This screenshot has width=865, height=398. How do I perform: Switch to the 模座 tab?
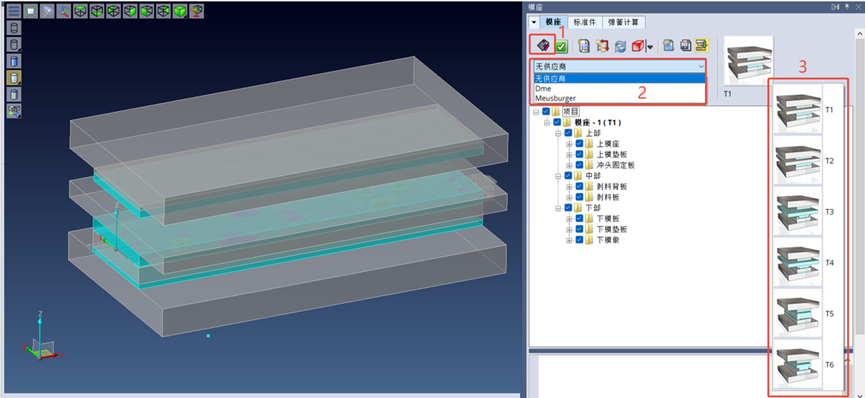[x=554, y=22]
